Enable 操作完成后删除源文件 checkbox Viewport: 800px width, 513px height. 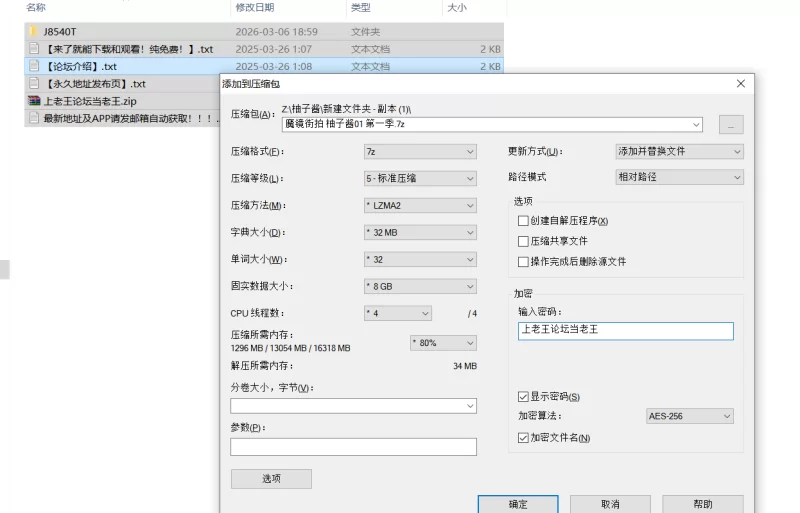tap(523, 261)
